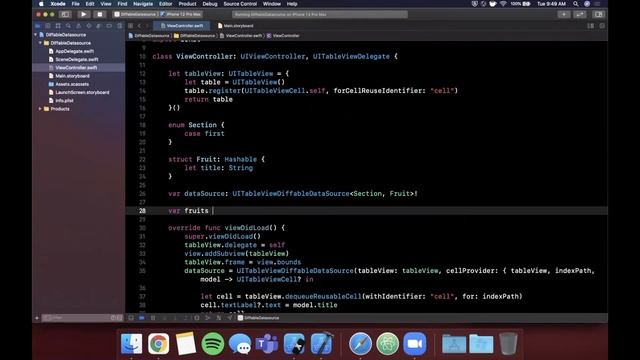Open the Trash in the Dock
Image resolution: width=640 pixels, height=360 pixels.
click(508, 344)
